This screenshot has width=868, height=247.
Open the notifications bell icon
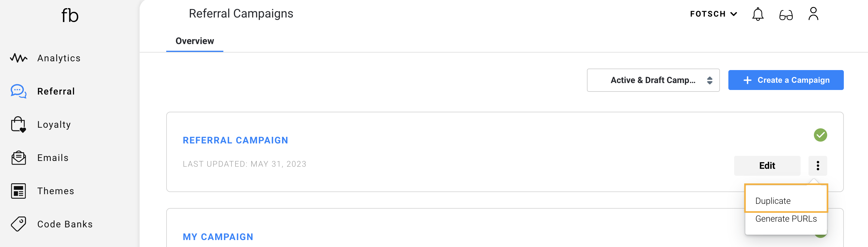coord(758,14)
